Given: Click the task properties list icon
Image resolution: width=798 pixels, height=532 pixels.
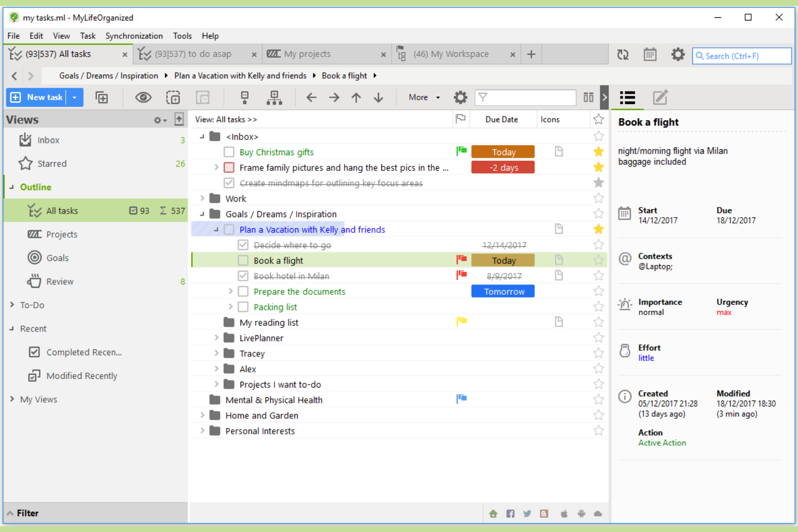Looking at the screenshot, I should tap(627, 98).
